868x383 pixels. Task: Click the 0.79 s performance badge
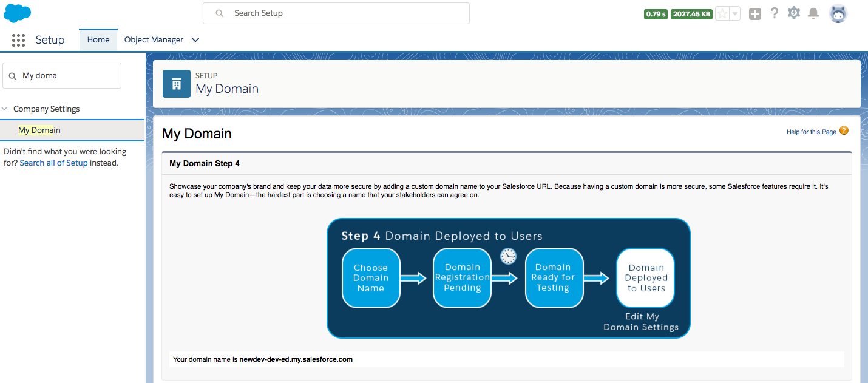click(656, 14)
